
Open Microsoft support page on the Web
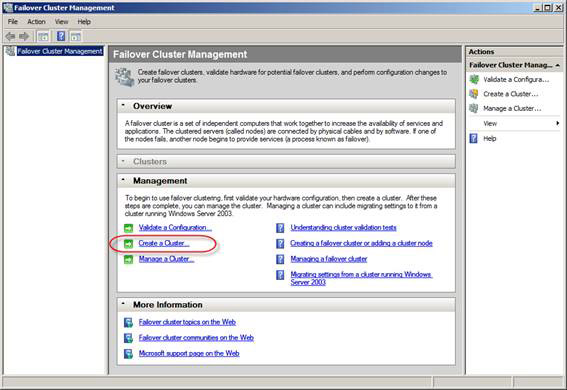click(x=189, y=353)
